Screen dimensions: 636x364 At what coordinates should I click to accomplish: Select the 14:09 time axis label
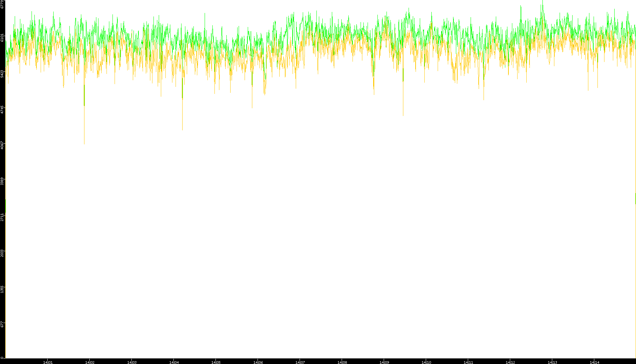[x=384, y=362]
